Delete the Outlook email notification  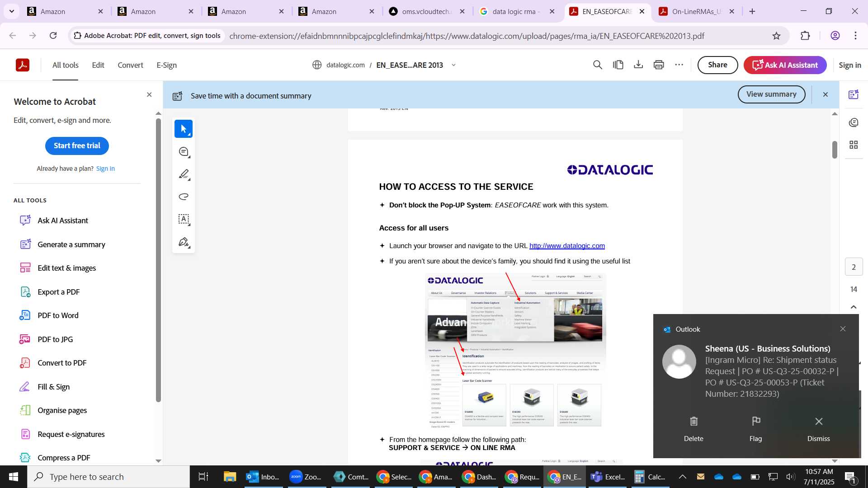point(693,429)
